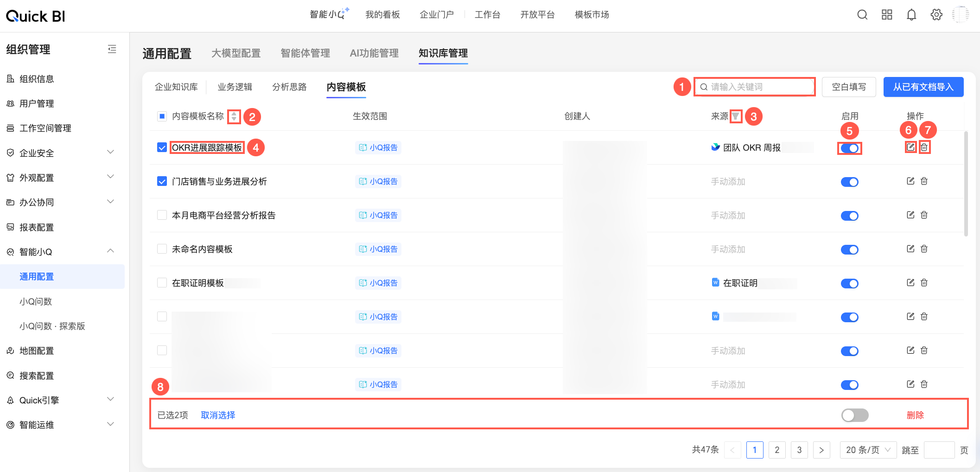Expand the Quick引擎 sidebar group
980x472 pixels.
(110, 399)
